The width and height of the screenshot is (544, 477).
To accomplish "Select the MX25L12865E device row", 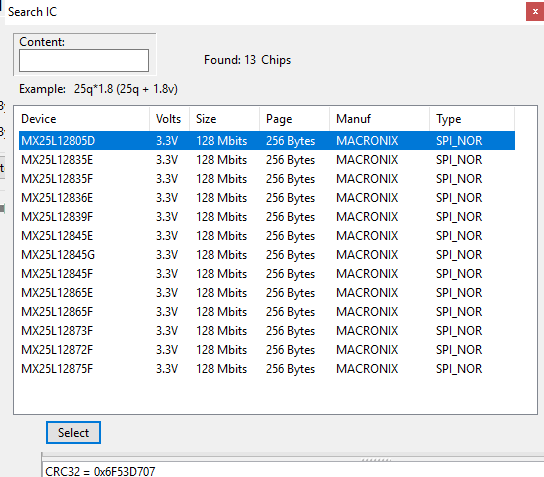I will click(x=267, y=293).
